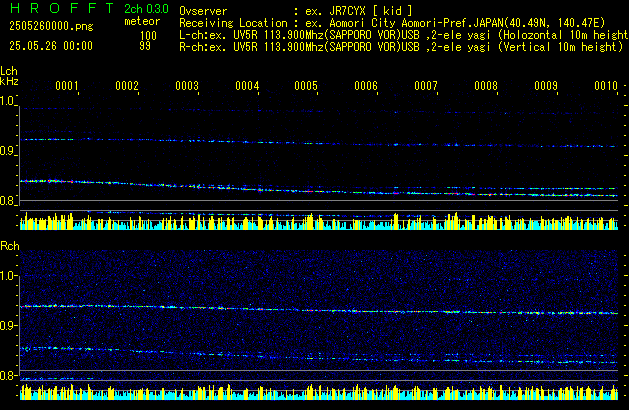The image size is (629, 410).
Task: Select the meteor count value '99'
Action: pos(145,46)
